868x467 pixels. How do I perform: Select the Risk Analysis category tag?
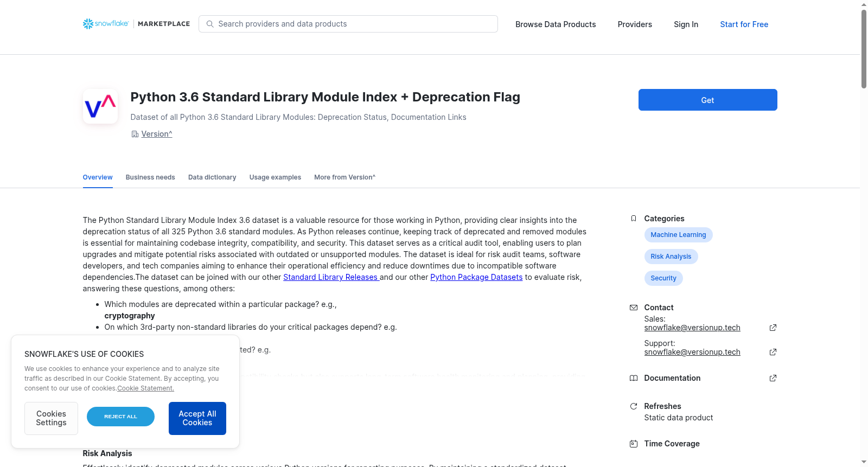[671, 257]
